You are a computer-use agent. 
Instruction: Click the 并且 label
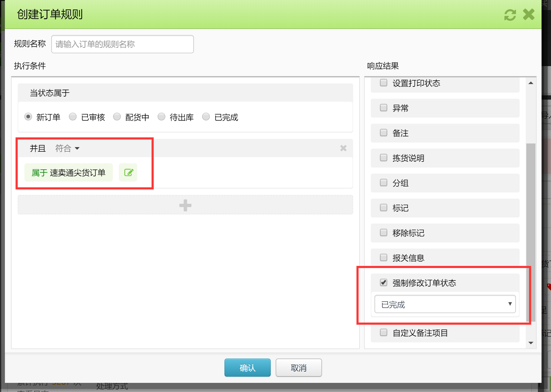(38, 148)
